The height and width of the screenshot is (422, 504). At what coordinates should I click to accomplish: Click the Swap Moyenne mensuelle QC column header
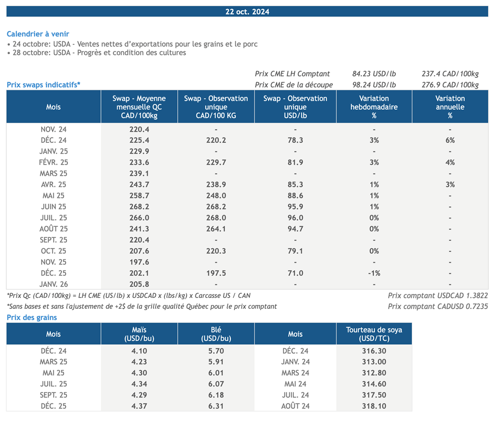(x=139, y=107)
